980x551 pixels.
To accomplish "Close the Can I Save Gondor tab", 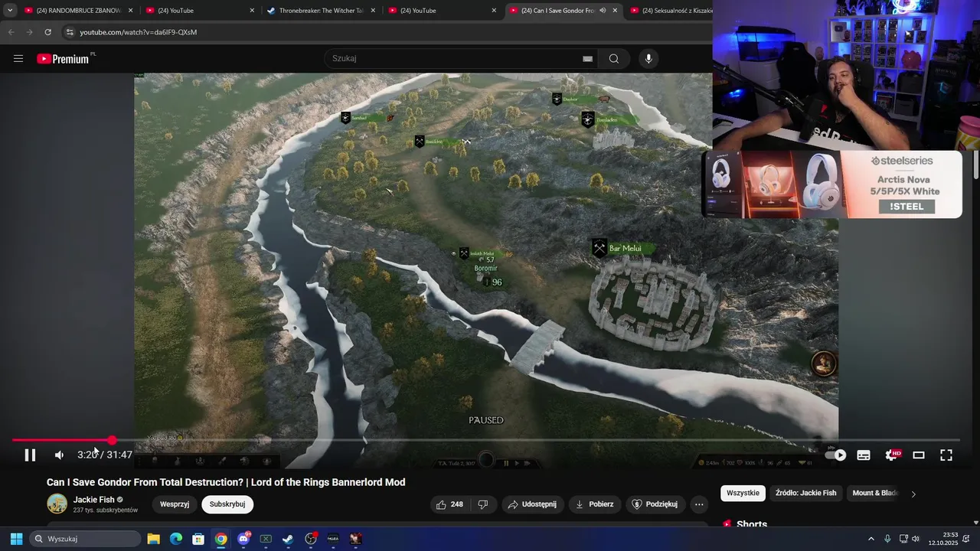I will [614, 11].
